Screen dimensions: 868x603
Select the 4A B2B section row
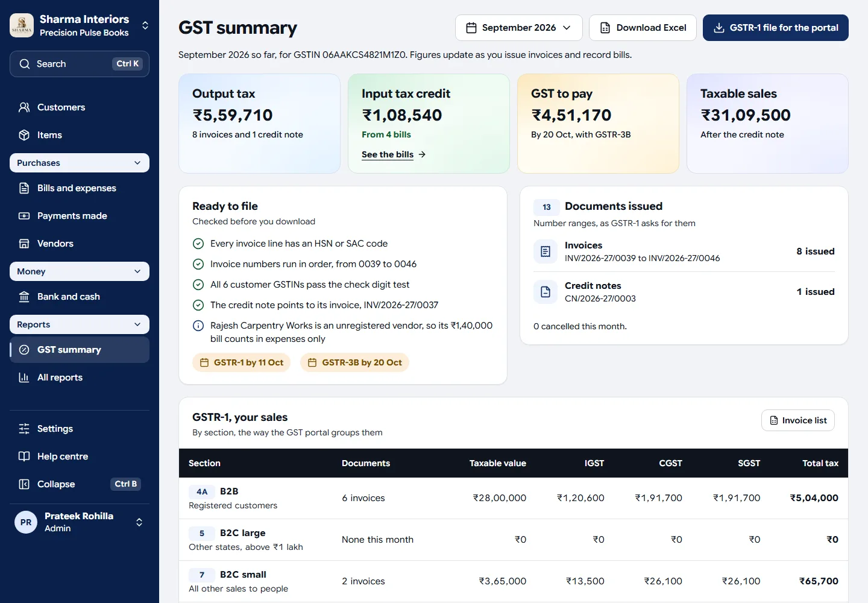coord(514,498)
